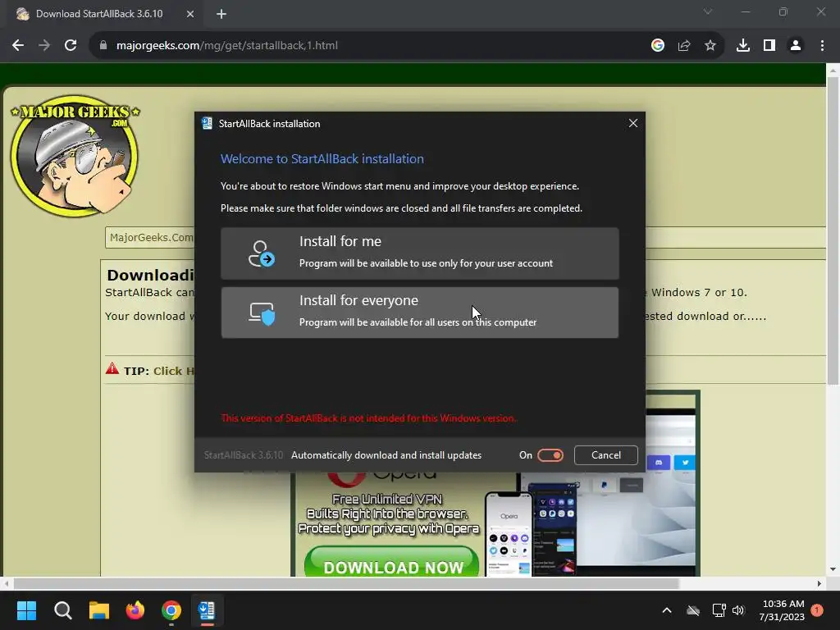The width and height of the screenshot is (840, 630).
Task: Click the Welcome to StartAllBack installation heading
Action: tap(322, 158)
